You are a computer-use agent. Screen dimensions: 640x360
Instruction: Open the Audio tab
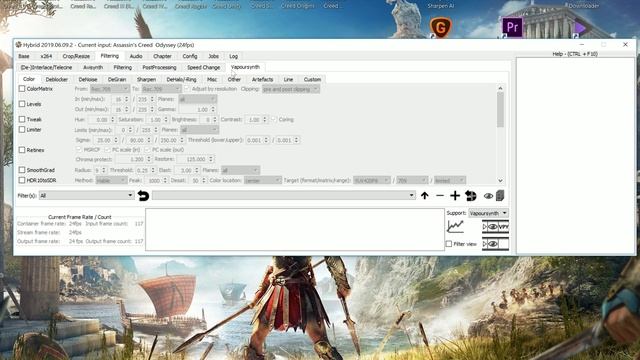pyautogui.click(x=136, y=56)
